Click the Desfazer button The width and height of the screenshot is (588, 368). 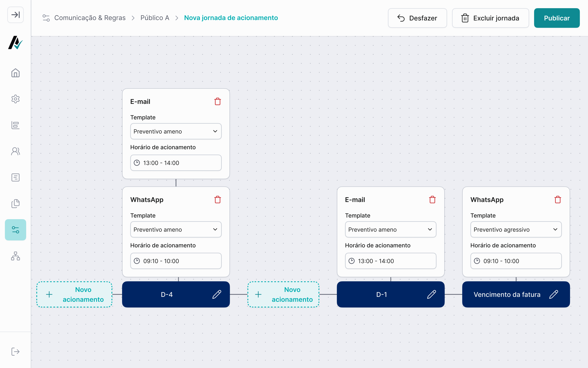pyautogui.click(x=418, y=18)
